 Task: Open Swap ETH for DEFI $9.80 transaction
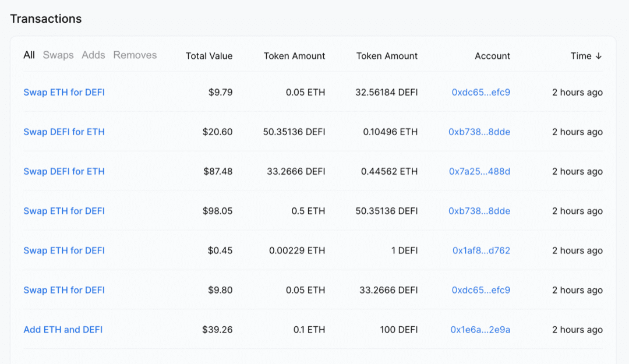pos(64,290)
